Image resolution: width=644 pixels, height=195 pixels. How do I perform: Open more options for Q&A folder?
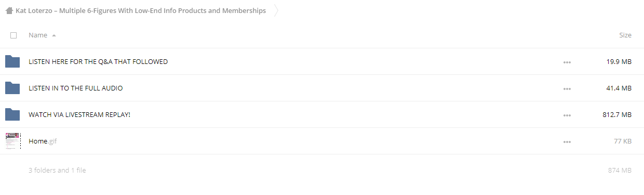tap(567, 62)
